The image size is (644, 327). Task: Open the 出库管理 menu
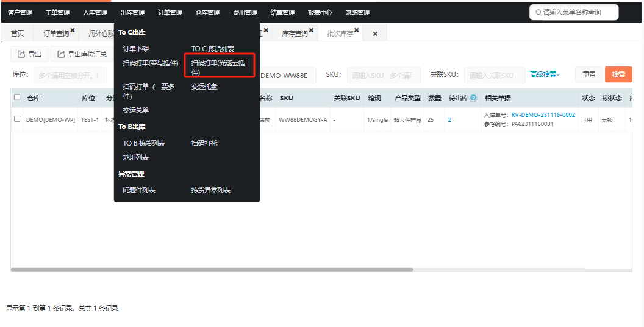tap(133, 13)
